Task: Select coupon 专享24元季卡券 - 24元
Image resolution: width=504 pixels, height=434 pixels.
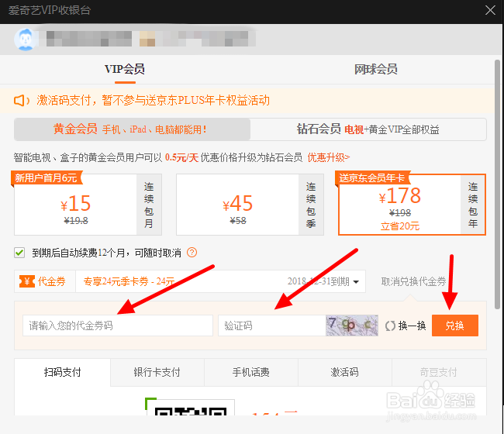Action: pos(129,282)
